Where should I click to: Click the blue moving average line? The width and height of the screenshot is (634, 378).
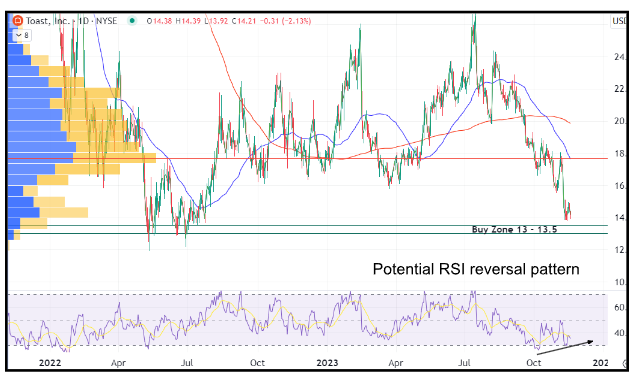[380, 114]
